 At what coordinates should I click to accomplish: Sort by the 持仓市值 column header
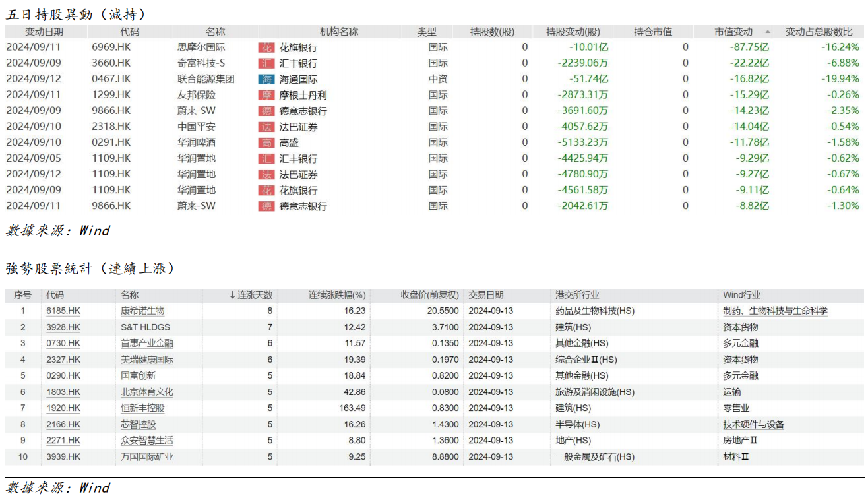653,32
